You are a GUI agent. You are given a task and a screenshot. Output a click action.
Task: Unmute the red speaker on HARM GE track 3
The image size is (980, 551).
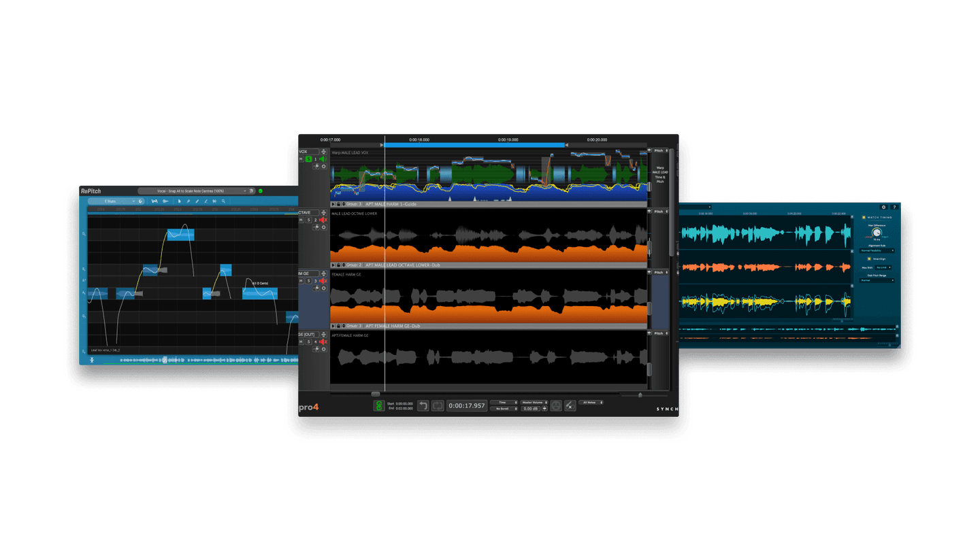pyautogui.click(x=323, y=281)
